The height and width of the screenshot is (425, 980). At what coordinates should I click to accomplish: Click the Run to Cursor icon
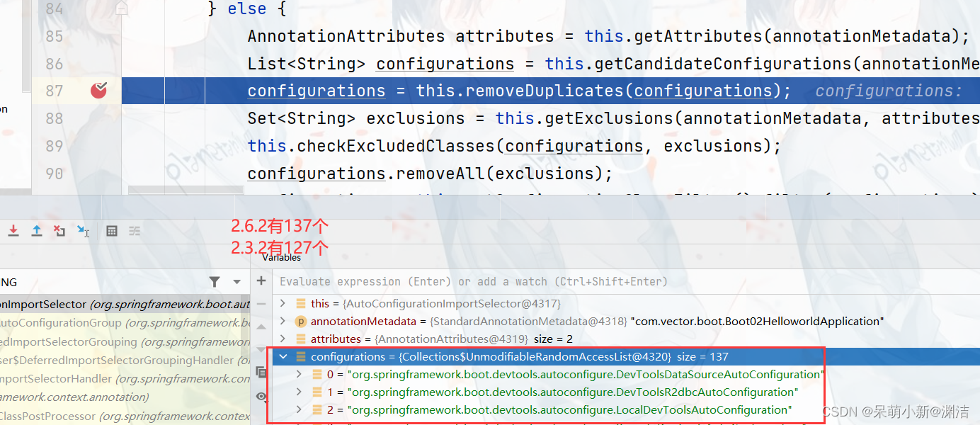[83, 231]
